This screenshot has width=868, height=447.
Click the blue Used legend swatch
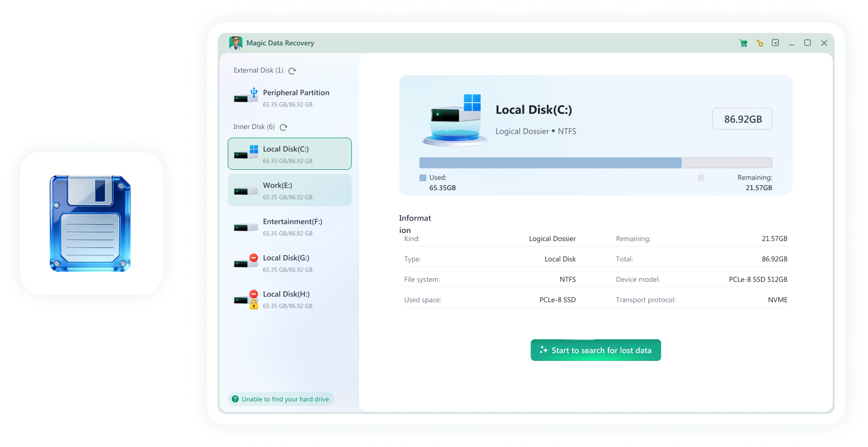(423, 178)
